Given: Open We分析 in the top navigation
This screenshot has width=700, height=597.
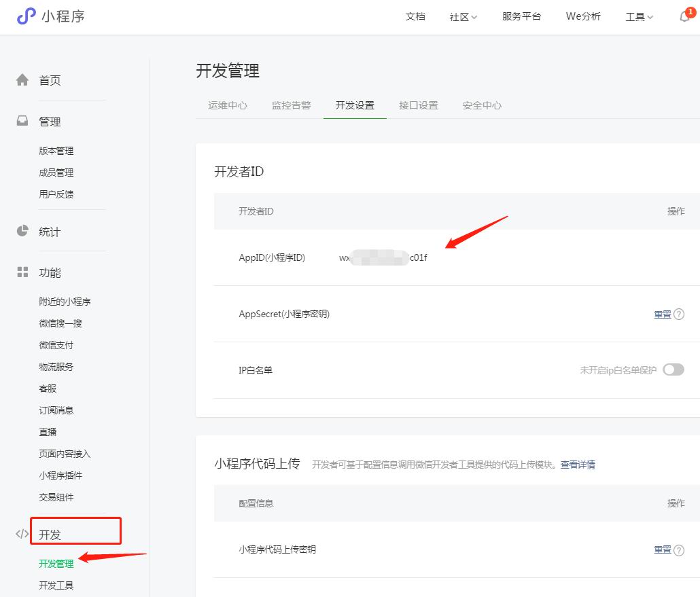Looking at the screenshot, I should tap(583, 17).
